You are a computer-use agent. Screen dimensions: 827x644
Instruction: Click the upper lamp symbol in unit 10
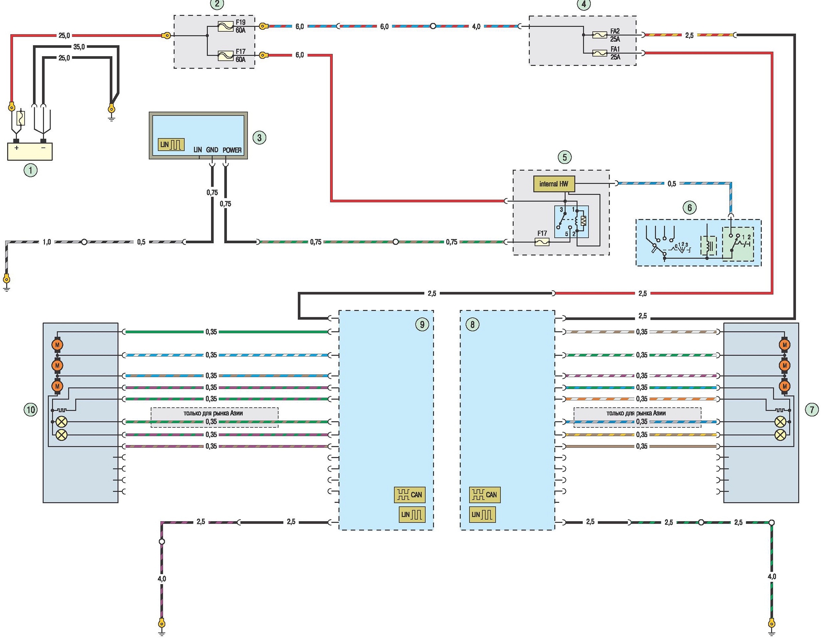pos(61,422)
